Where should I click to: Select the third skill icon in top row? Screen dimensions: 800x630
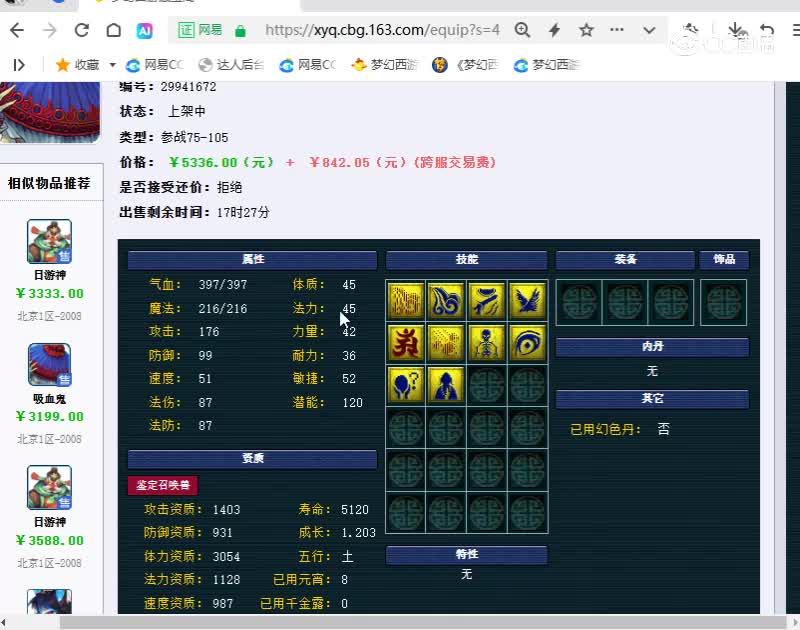point(487,300)
